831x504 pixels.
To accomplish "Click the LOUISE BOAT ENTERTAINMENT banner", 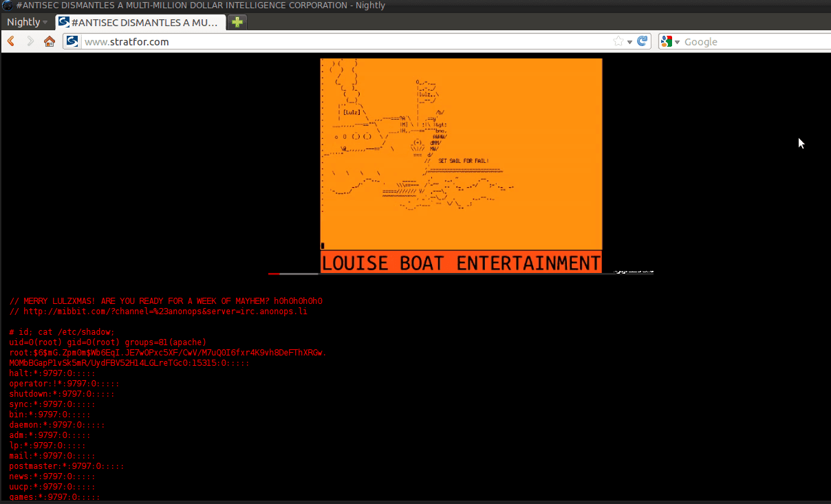I will (x=461, y=263).
